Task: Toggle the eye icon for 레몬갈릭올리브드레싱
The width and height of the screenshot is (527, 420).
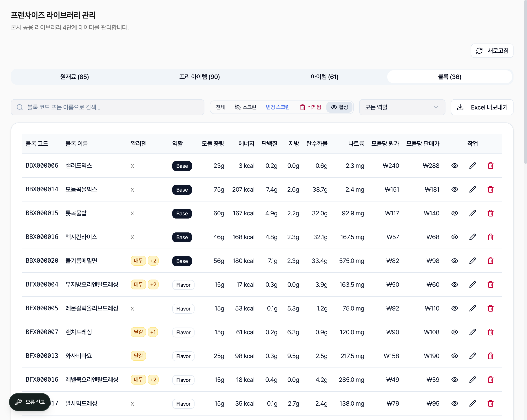Action: pyautogui.click(x=454, y=308)
